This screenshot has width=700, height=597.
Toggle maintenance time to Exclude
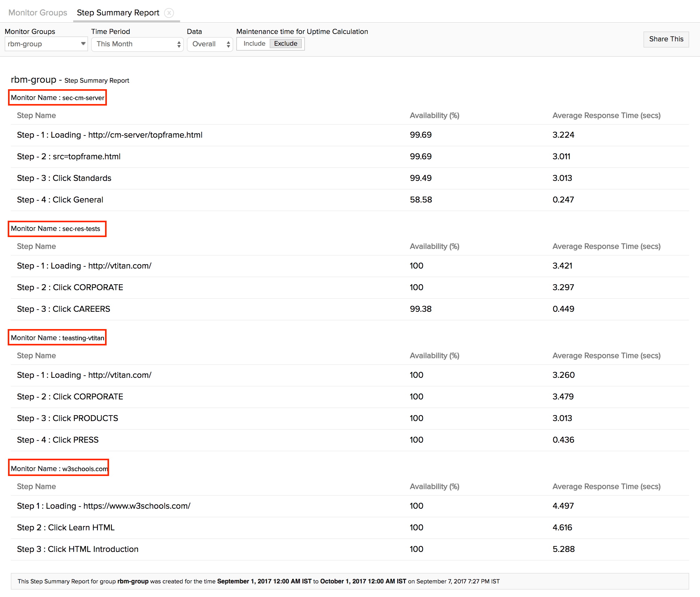(285, 44)
